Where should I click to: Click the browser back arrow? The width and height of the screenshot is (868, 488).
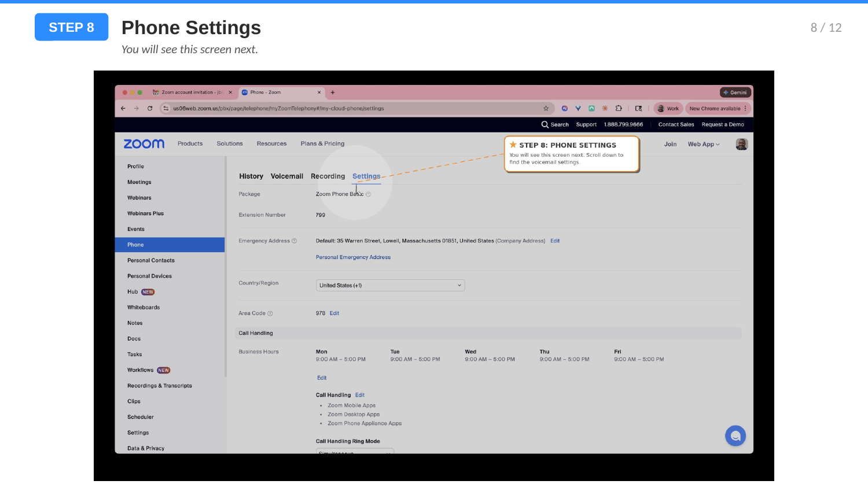(123, 108)
